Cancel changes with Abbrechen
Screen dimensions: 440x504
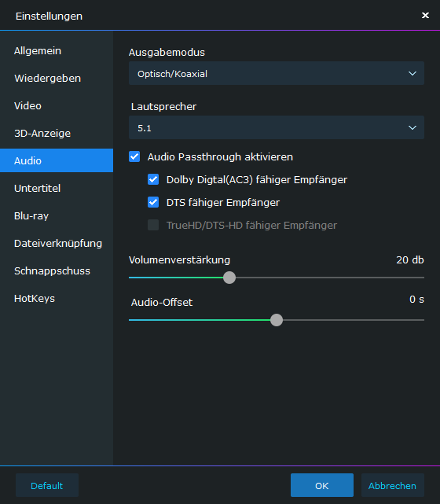click(x=393, y=485)
